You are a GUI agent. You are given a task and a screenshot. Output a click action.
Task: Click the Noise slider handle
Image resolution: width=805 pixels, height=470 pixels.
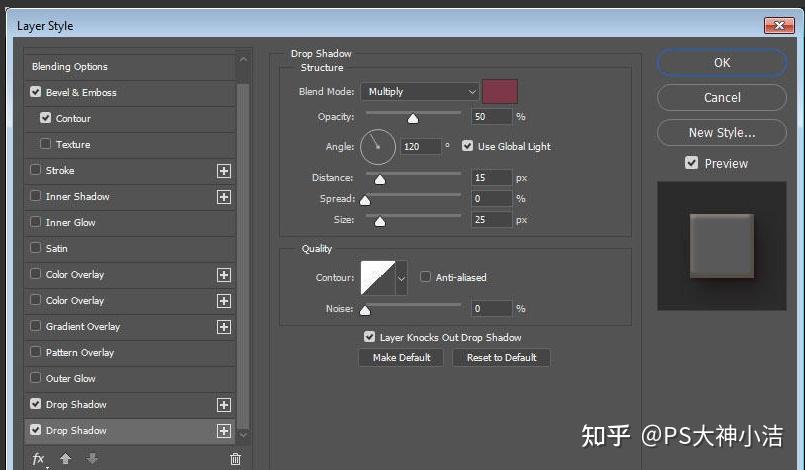coord(365,311)
